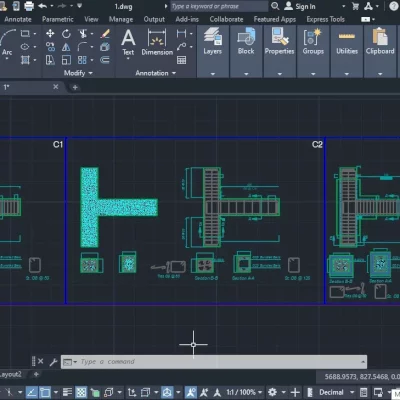Toggle Transparency display in status bar
400x400 pixels.
coord(81,392)
